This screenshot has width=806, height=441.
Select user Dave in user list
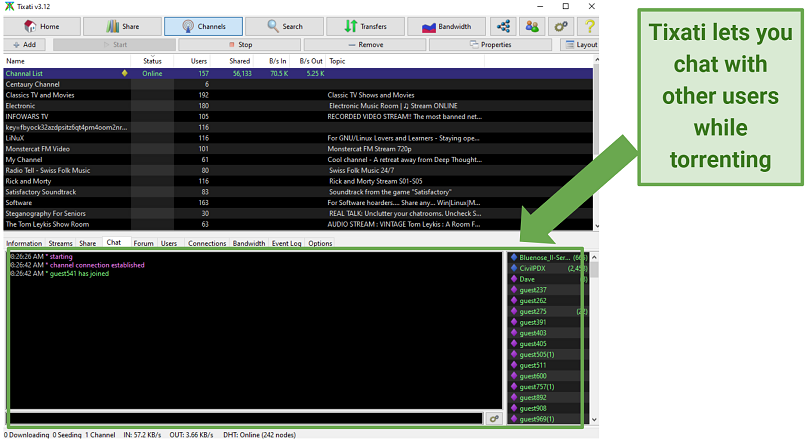click(x=548, y=279)
